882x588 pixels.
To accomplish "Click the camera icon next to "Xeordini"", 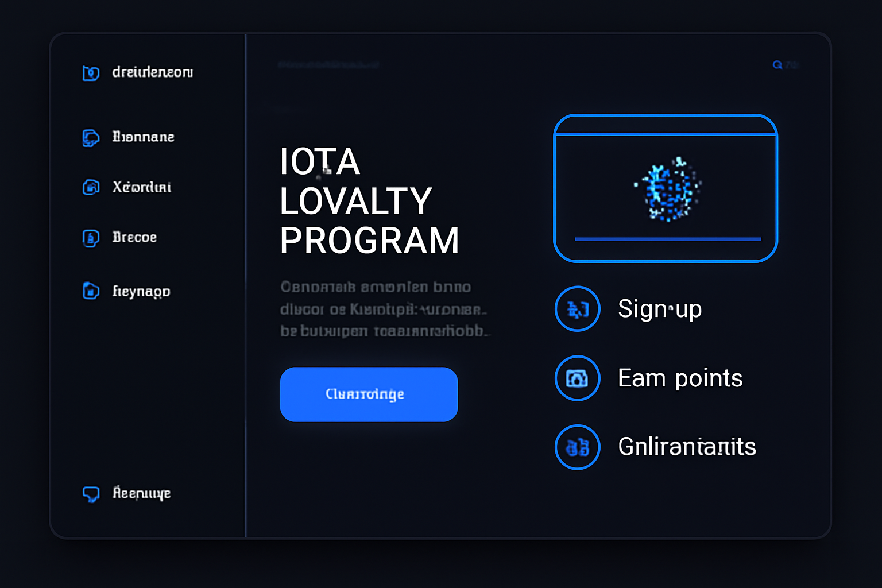I will pyautogui.click(x=90, y=187).
